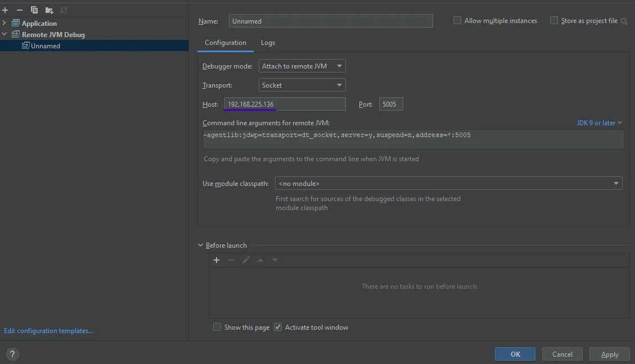This screenshot has height=364, width=635.
Task: Add a Before launch task
Action: (x=217, y=260)
